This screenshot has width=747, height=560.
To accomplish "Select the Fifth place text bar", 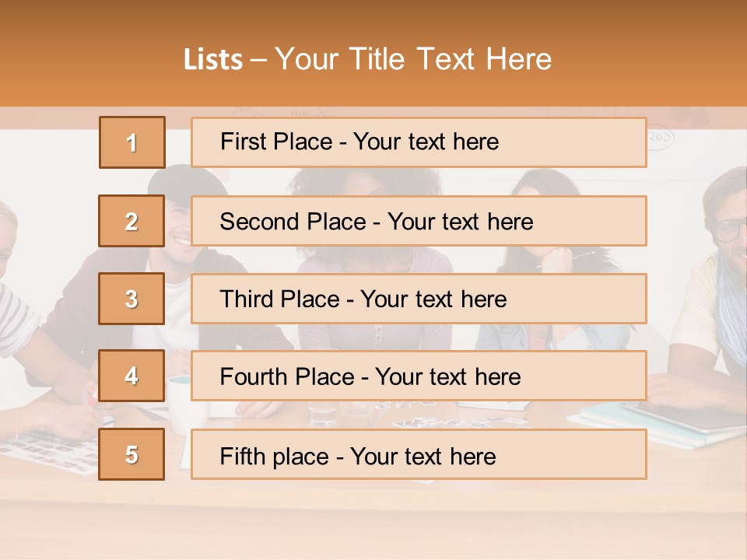I will [x=419, y=454].
